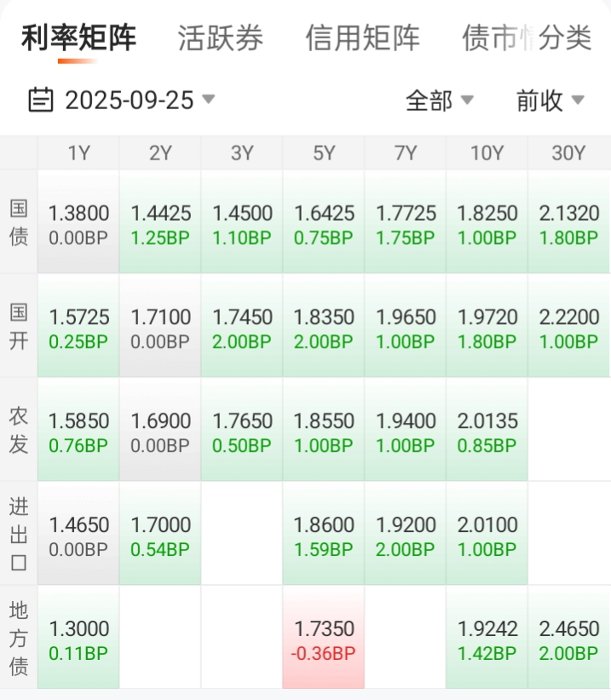The height and width of the screenshot is (700, 611).
Task: Tap the 分类 button
Action: coord(566,38)
